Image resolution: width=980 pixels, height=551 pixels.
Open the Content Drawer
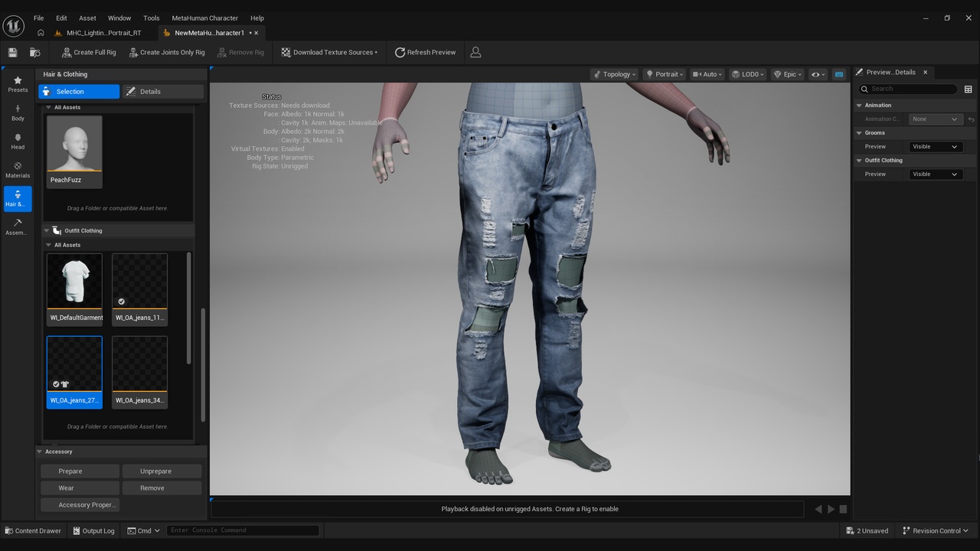pos(33,530)
